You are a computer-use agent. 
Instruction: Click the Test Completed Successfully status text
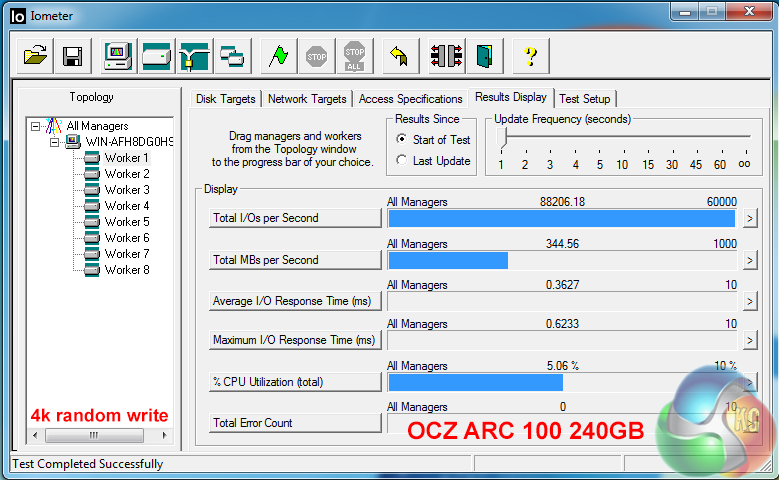point(87,464)
